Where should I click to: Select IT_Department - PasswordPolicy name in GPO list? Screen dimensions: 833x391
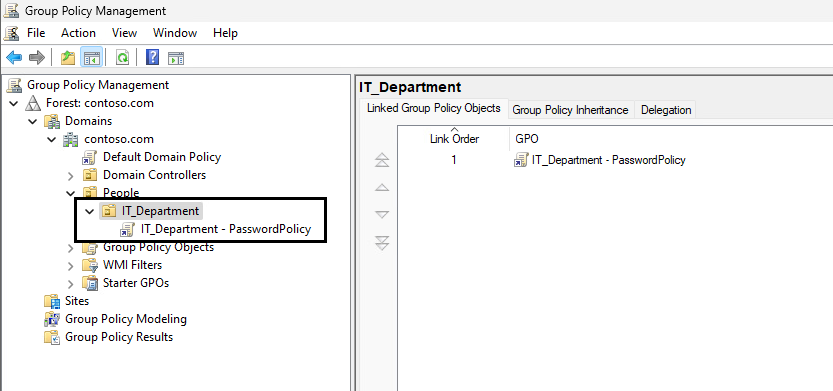(x=609, y=160)
